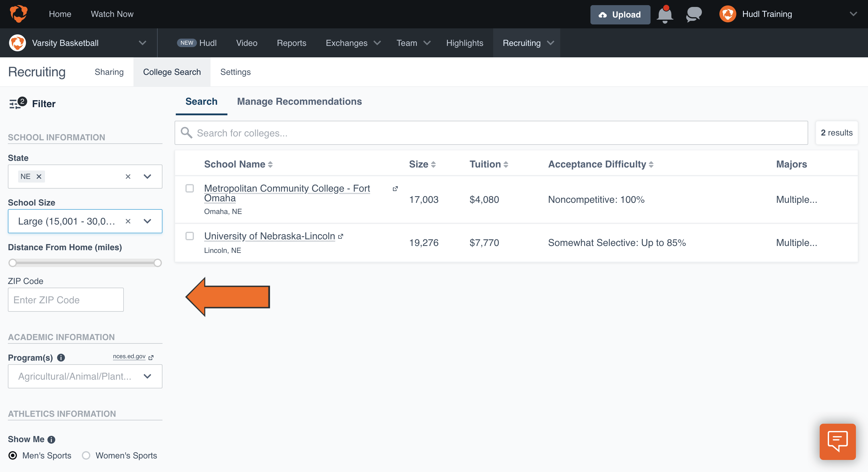Expand the Program(s) dropdown
868x472 pixels.
coord(147,376)
